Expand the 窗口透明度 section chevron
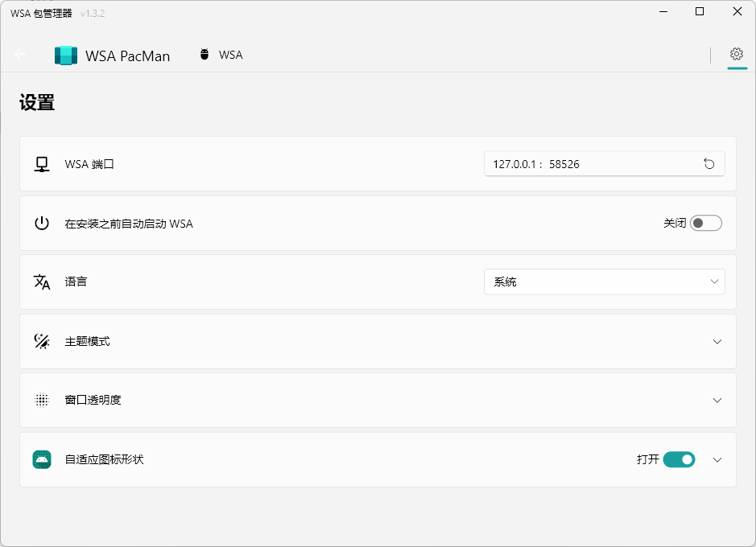Viewport: 756px width, 547px height. click(x=717, y=400)
